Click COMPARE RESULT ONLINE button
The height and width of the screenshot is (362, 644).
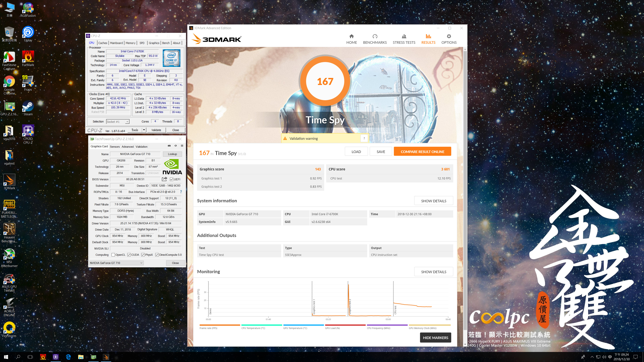pos(422,151)
